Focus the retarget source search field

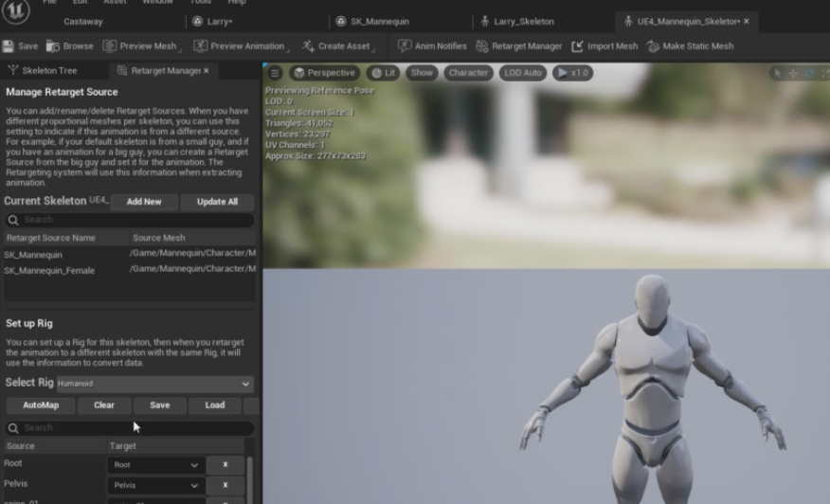point(130,220)
